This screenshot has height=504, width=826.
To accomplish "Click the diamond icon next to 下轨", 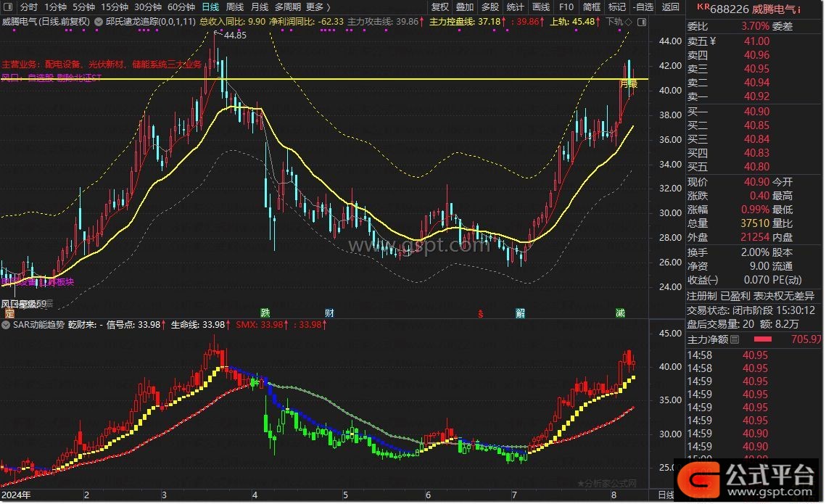I will tap(629, 22).
